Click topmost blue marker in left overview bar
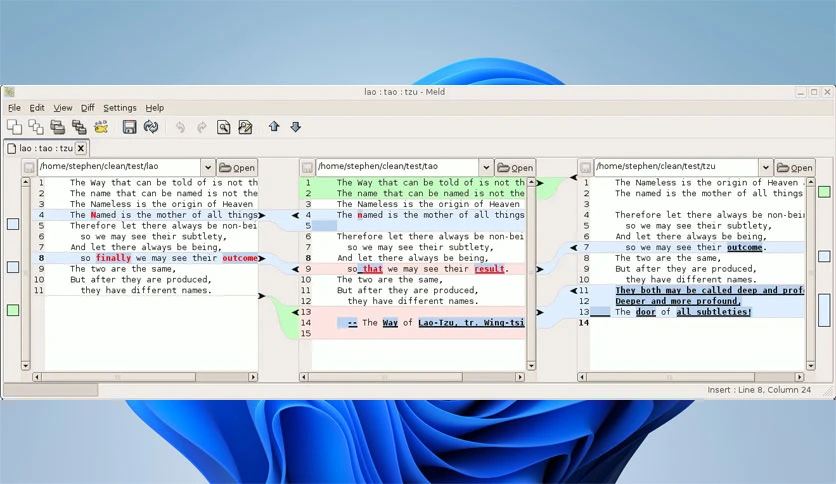 coord(13,224)
